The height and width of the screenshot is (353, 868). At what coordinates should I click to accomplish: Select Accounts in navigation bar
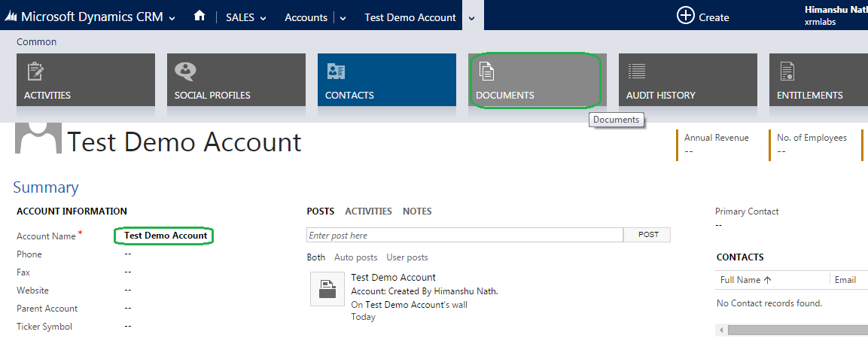click(306, 18)
